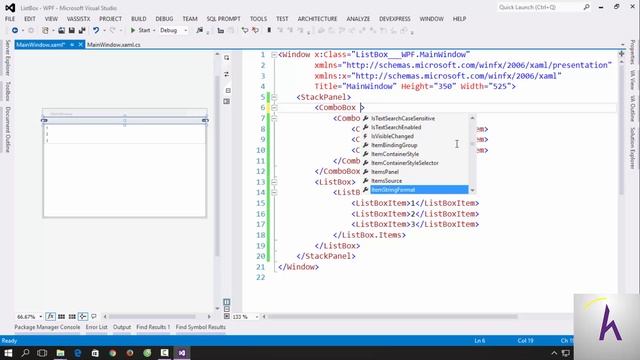Open the Find Symbol Results panel
The width and height of the screenshot is (640, 360).
tap(201, 327)
